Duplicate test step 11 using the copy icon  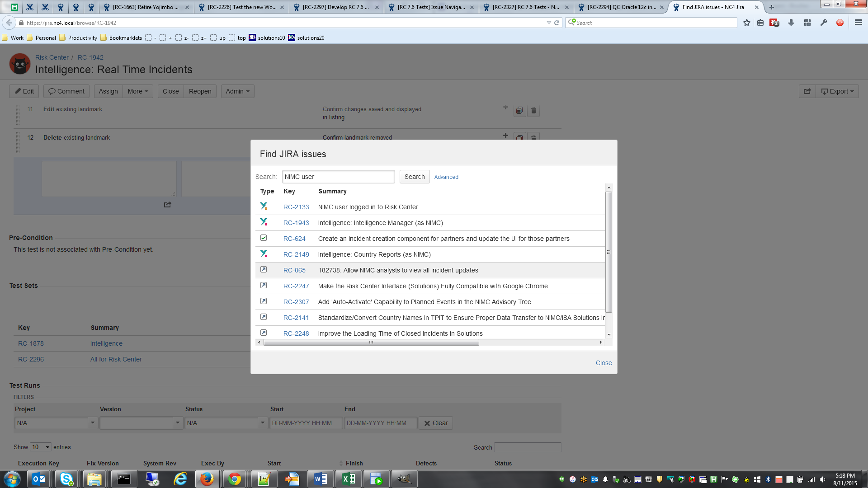pyautogui.click(x=519, y=110)
